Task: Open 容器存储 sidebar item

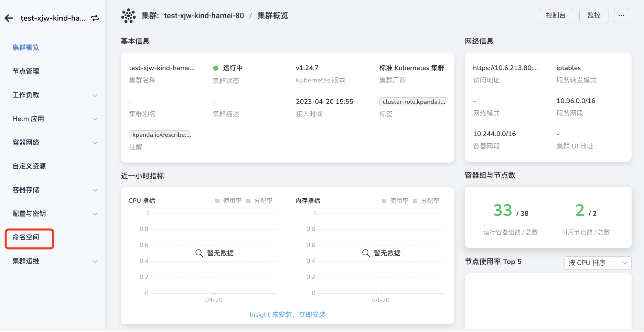Action: [26, 190]
